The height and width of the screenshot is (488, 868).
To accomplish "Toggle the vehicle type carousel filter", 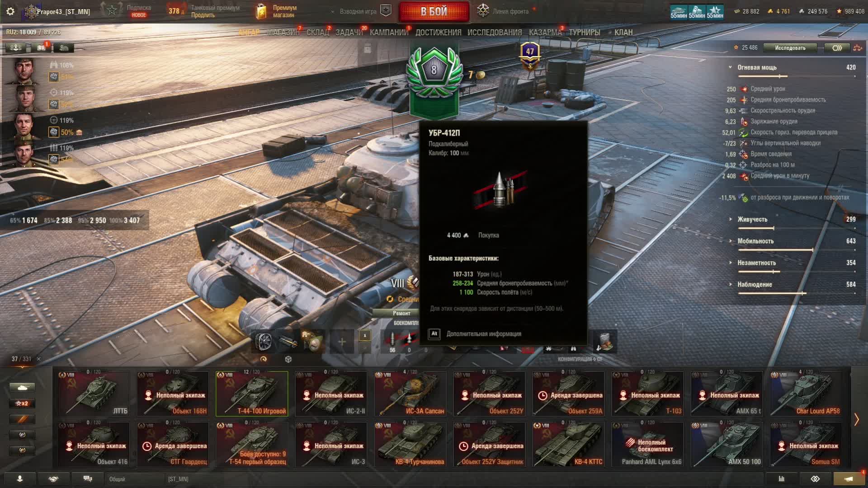I will (x=22, y=388).
